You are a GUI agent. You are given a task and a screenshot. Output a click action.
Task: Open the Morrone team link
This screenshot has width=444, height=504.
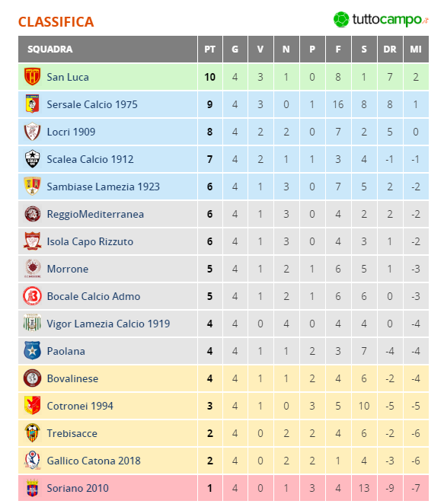(x=68, y=269)
